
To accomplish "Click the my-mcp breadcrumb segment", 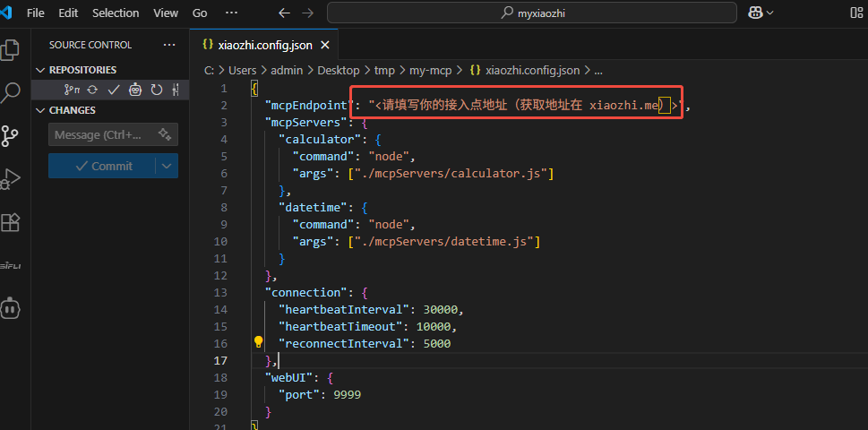I will (x=431, y=70).
